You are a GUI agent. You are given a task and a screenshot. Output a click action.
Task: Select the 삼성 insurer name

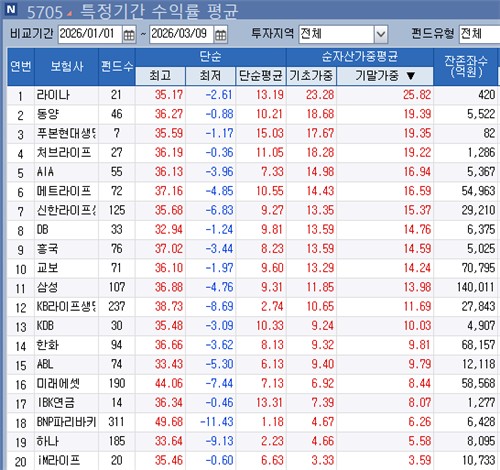pyautogui.click(x=47, y=287)
